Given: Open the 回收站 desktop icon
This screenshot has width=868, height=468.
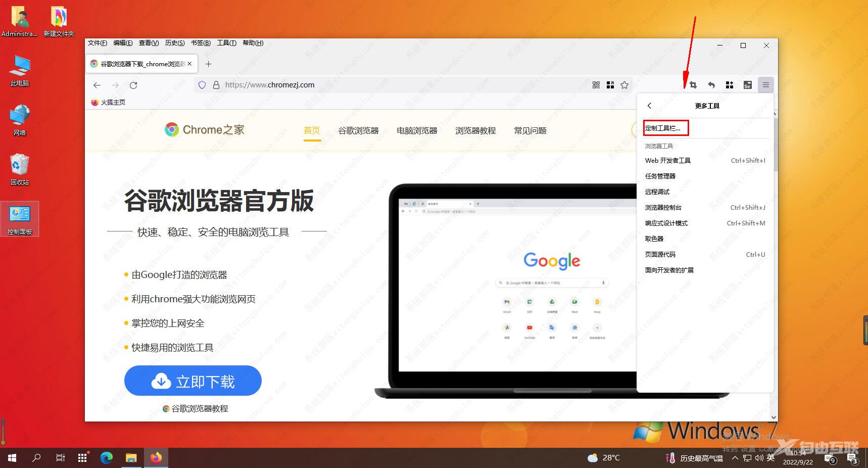Looking at the screenshot, I should [x=20, y=169].
